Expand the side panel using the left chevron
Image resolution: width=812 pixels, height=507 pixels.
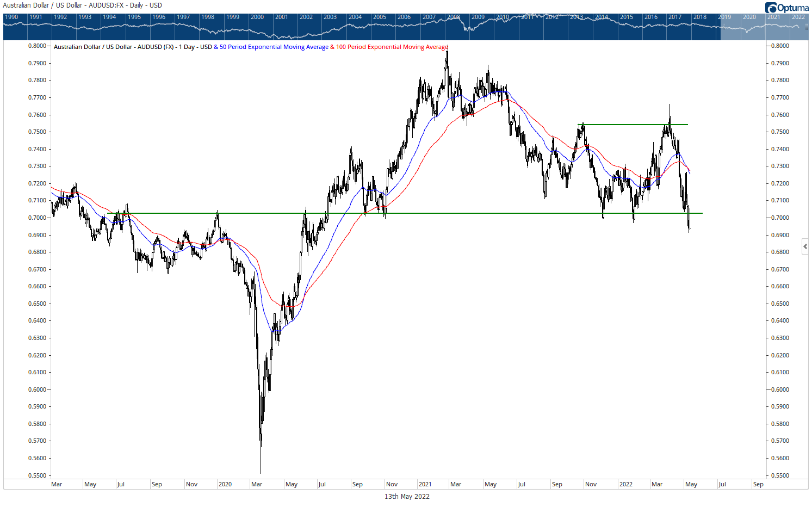click(805, 246)
